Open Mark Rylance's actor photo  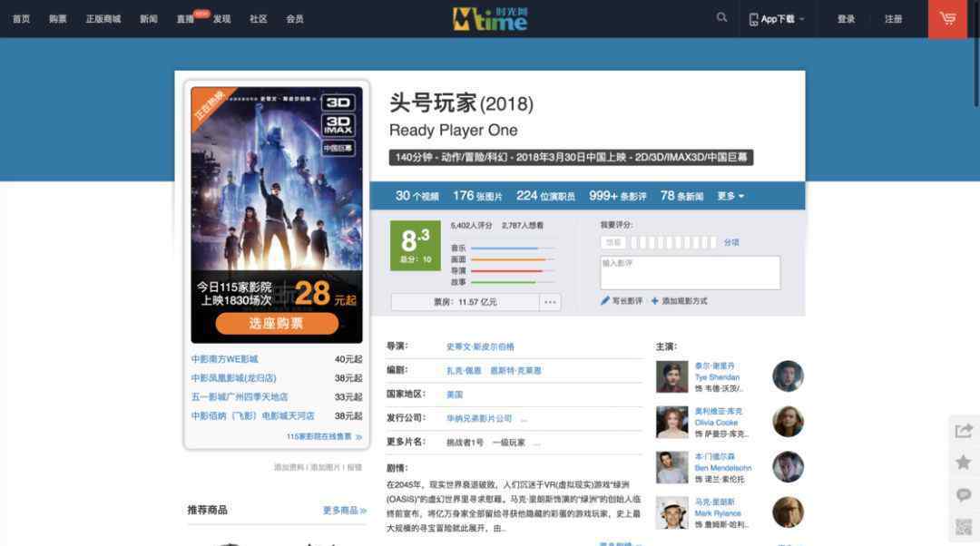[671, 512]
